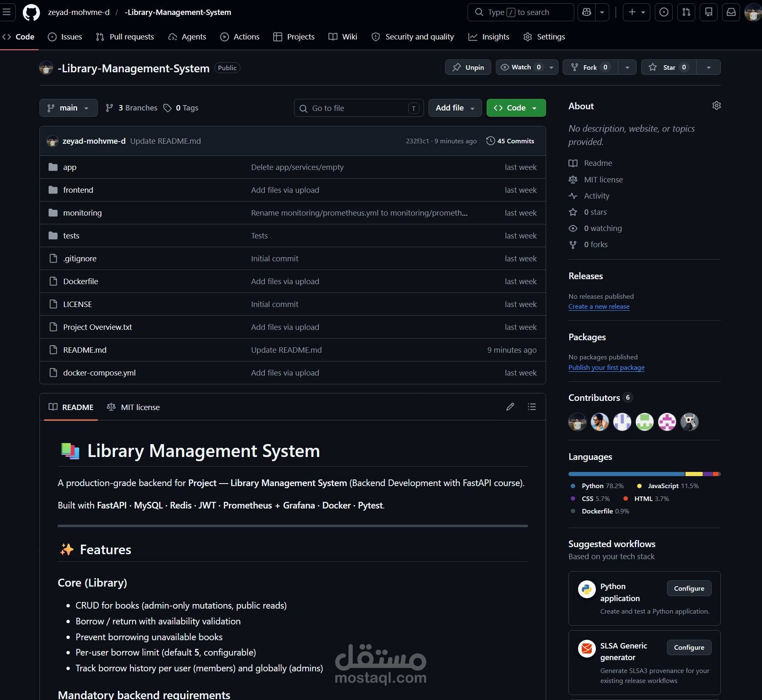Open the monitoring folder icon
This screenshot has height=700, width=762.
pos(53,213)
